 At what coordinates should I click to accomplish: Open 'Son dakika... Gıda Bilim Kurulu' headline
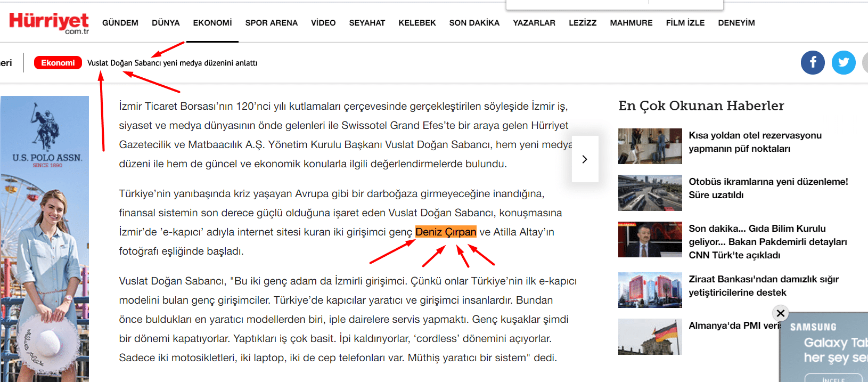coord(768,242)
